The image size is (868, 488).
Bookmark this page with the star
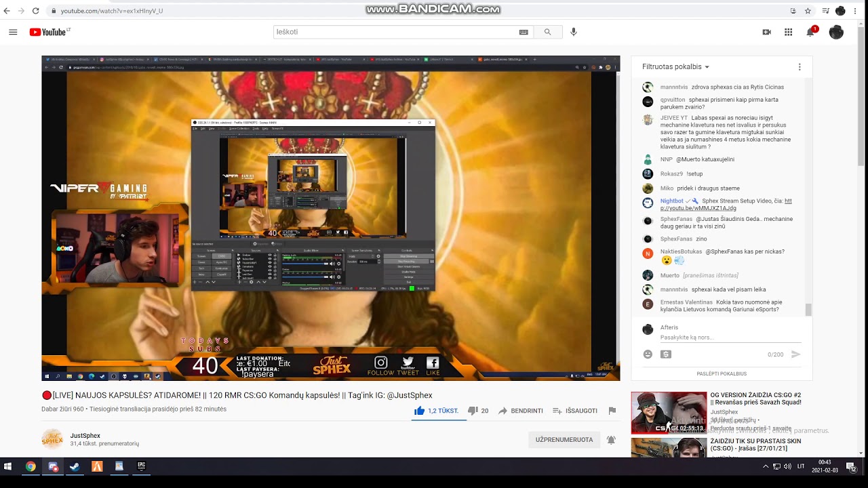pyautogui.click(x=808, y=11)
